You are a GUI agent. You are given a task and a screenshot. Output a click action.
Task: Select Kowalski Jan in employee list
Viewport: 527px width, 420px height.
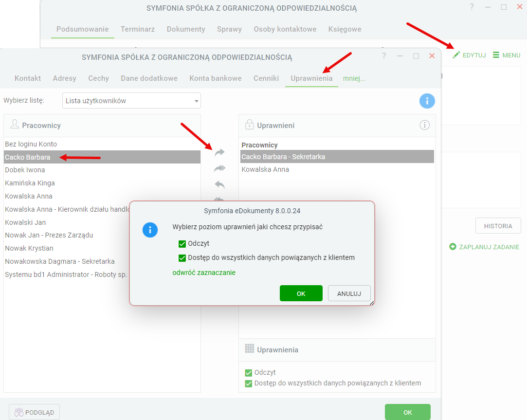tap(67, 222)
